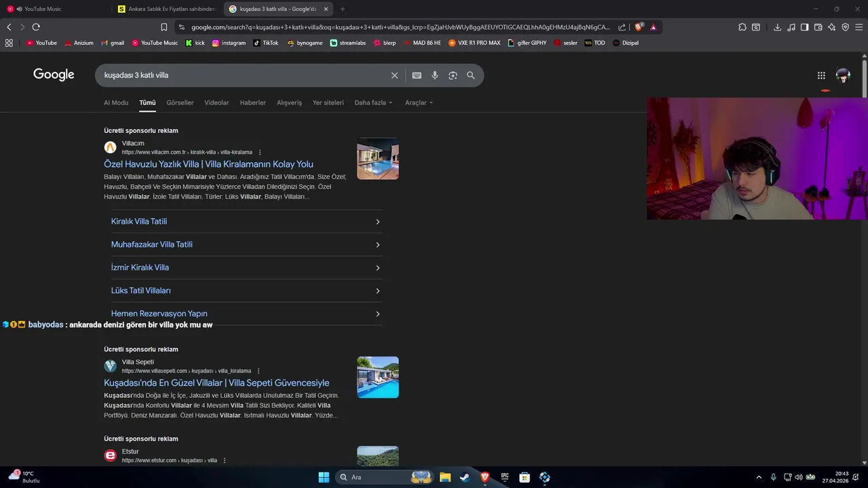Click the browser address bar URL
The height and width of the screenshot is (488, 868).
click(x=400, y=27)
